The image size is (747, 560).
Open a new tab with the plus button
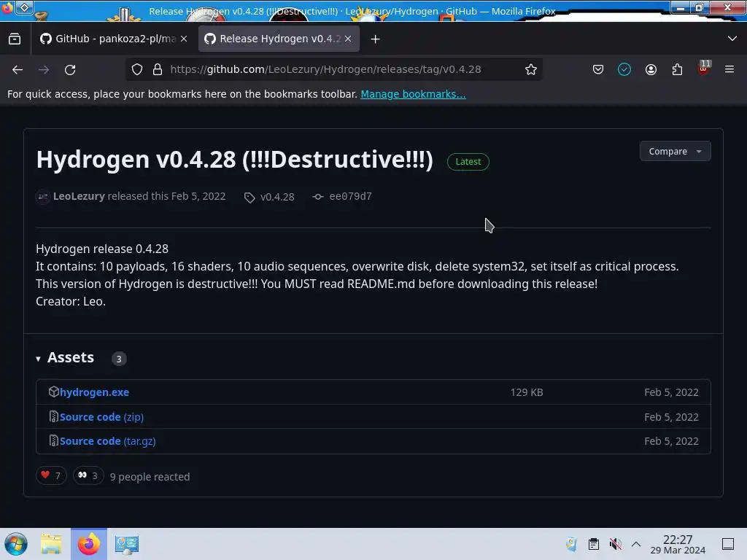tap(376, 39)
